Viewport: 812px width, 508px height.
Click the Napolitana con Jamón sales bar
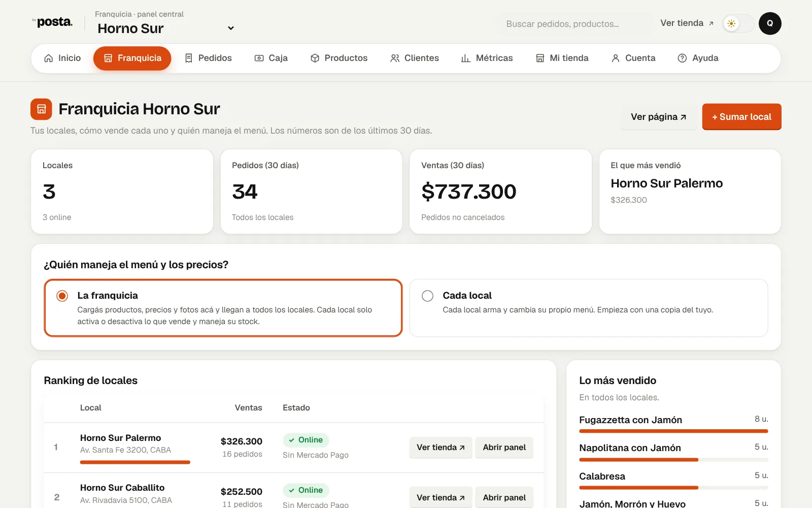pyautogui.click(x=673, y=460)
